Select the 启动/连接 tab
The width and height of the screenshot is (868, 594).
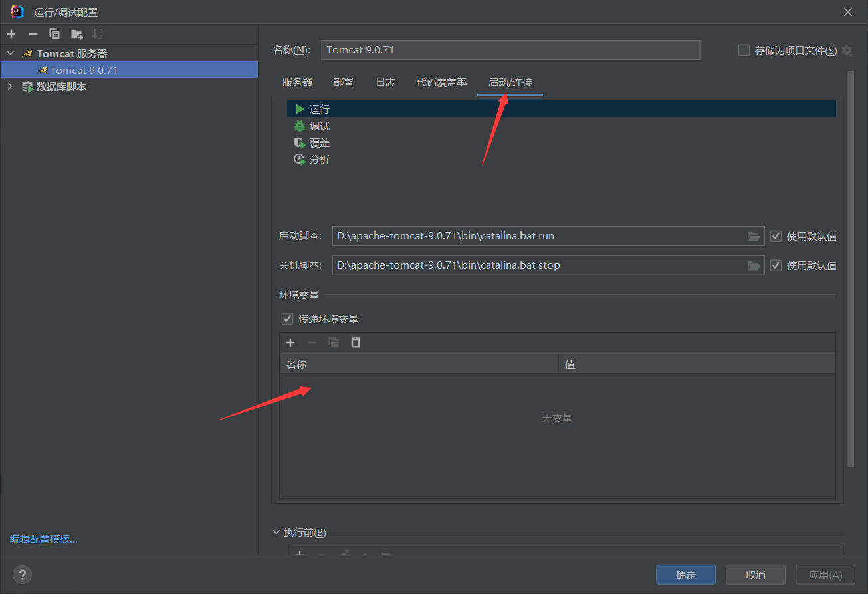pyautogui.click(x=510, y=82)
